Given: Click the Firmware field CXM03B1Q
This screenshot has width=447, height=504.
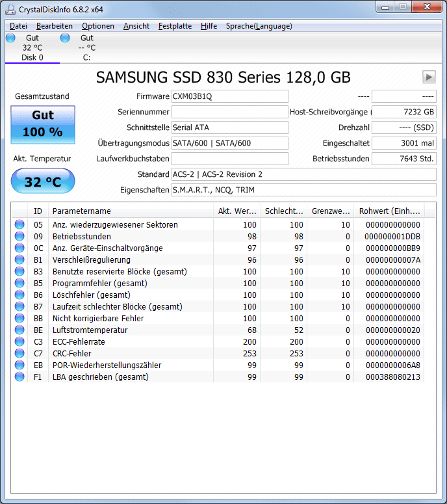Looking at the screenshot, I should [230, 96].
